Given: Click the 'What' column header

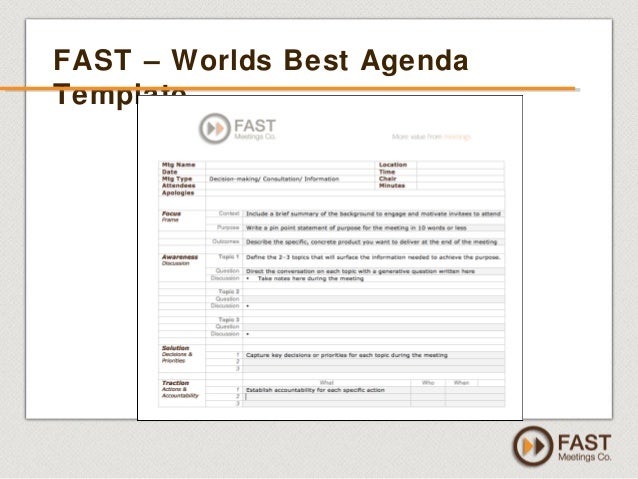Looking at the screenshot, I should point(326,383).
